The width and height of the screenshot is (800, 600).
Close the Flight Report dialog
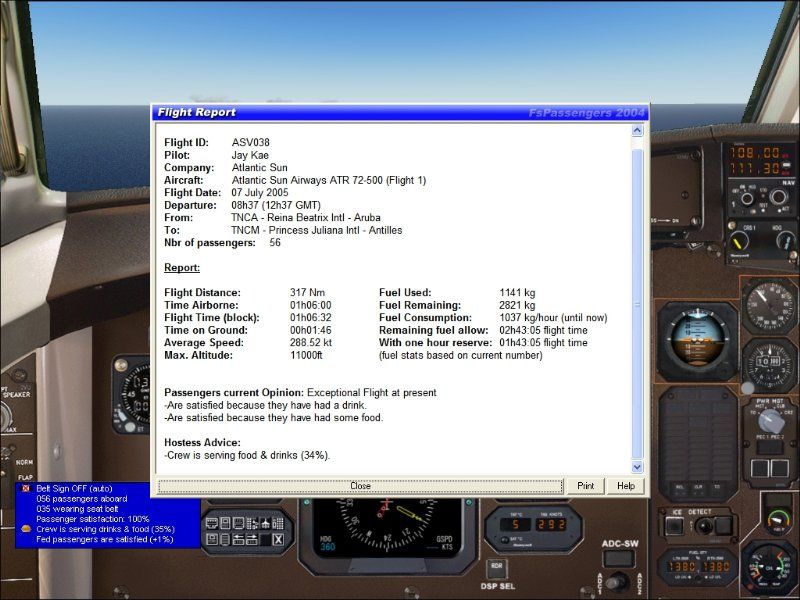360,486
